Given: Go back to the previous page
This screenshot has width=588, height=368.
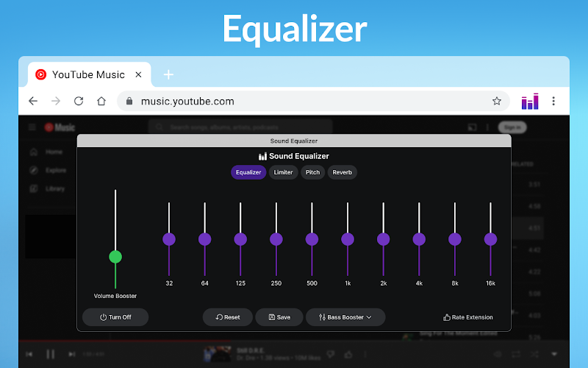Looking at the screenshot, I should pyautogui.click(x=33, y=101).
